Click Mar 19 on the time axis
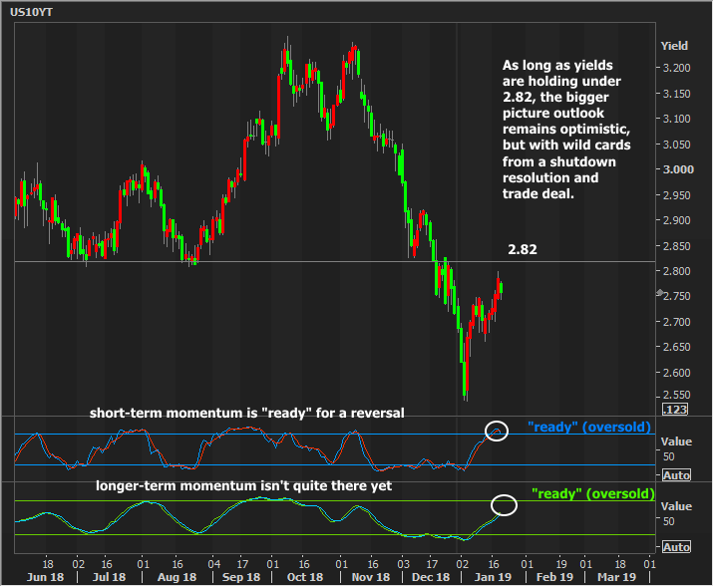 click(x=616, y=577)
